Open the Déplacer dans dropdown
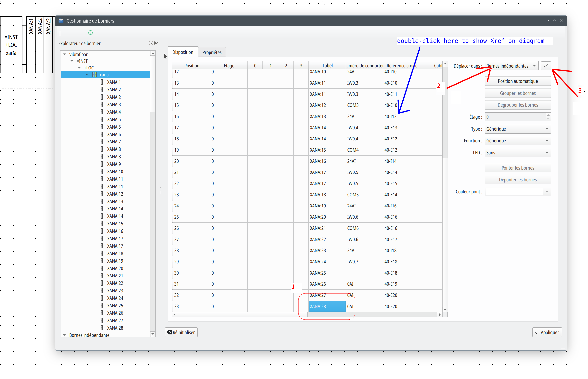 [511, 66]
